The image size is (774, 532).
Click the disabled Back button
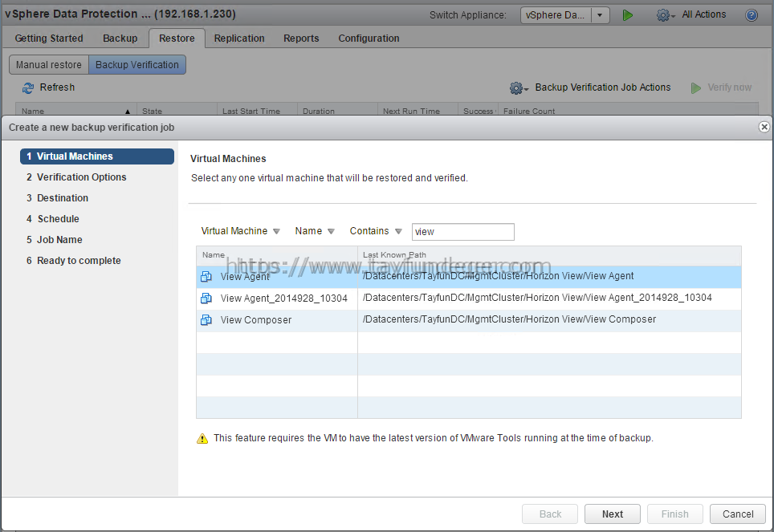pos(550,514)
